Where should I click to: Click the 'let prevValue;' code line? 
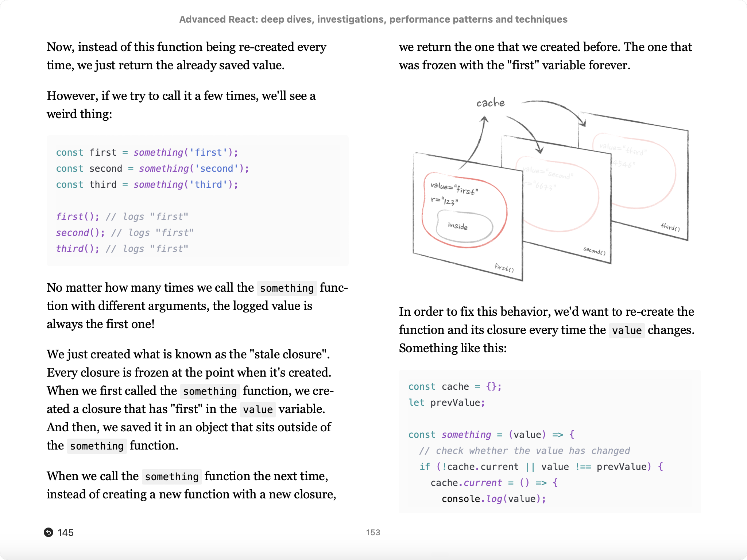[x=446, y=402]
